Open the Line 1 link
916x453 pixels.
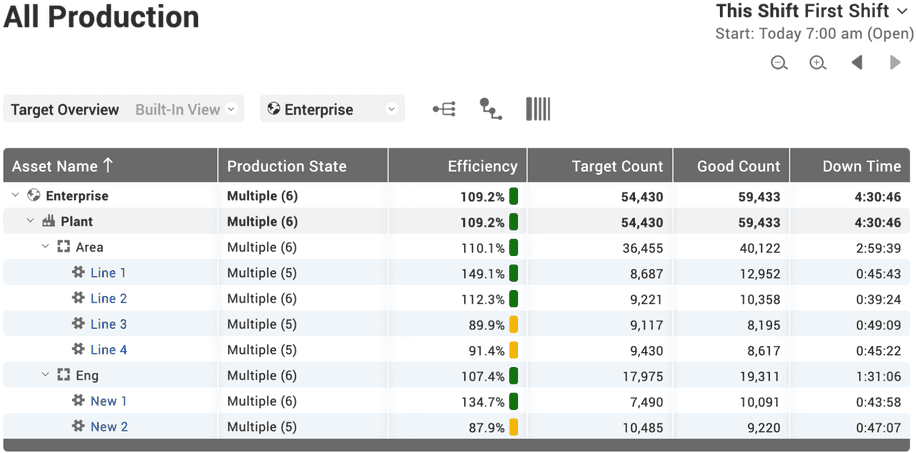click(108, 273)
